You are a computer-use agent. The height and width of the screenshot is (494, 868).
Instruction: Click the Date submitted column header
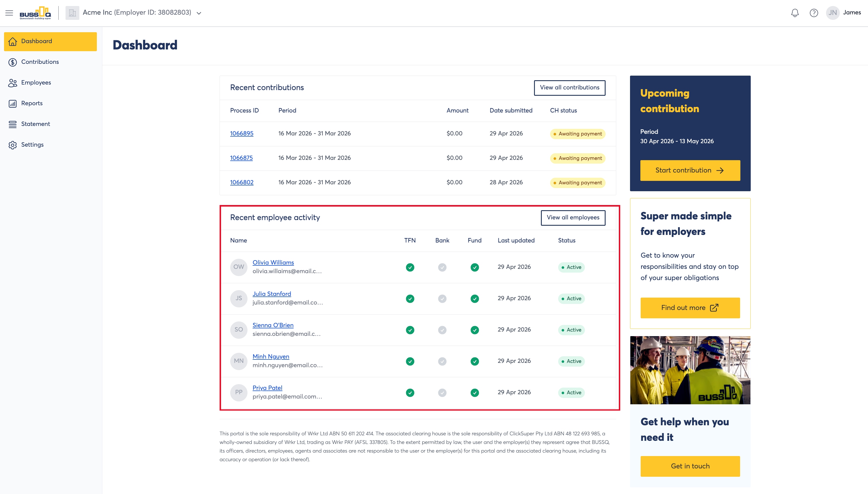tap(511, 111)
